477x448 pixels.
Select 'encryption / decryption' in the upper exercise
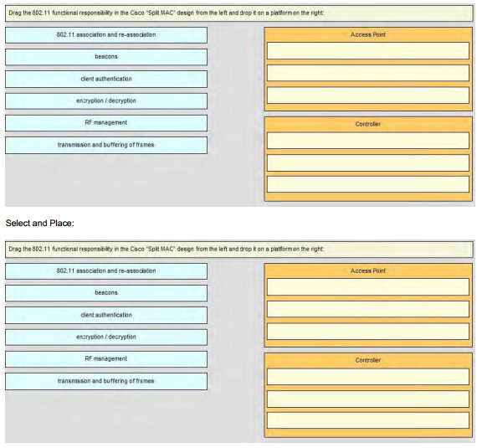(x=106, y=101)
